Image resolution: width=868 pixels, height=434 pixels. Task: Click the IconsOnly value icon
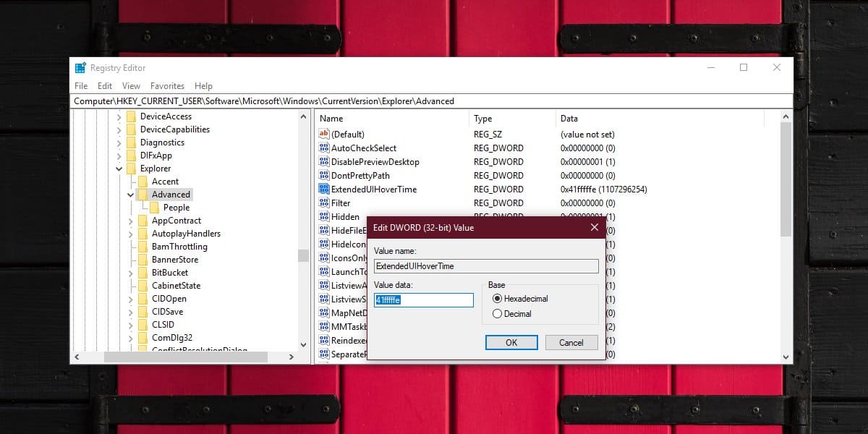click(324, 258)
